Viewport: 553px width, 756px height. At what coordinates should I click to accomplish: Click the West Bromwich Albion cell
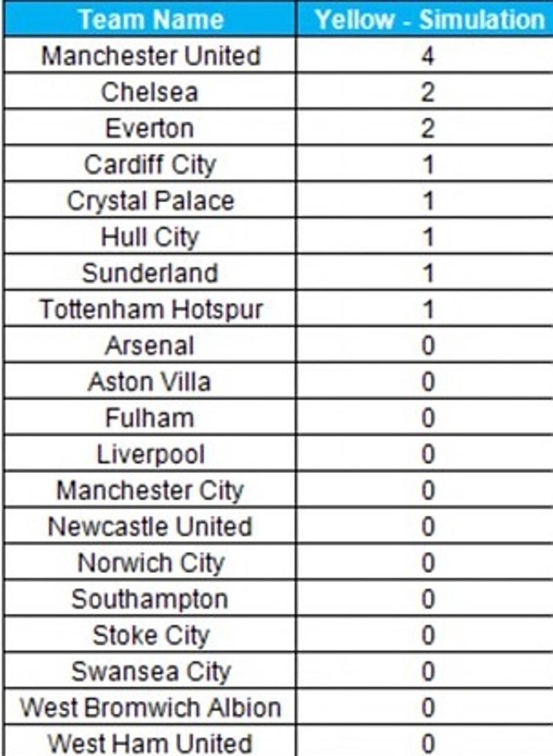pos(151,707)
